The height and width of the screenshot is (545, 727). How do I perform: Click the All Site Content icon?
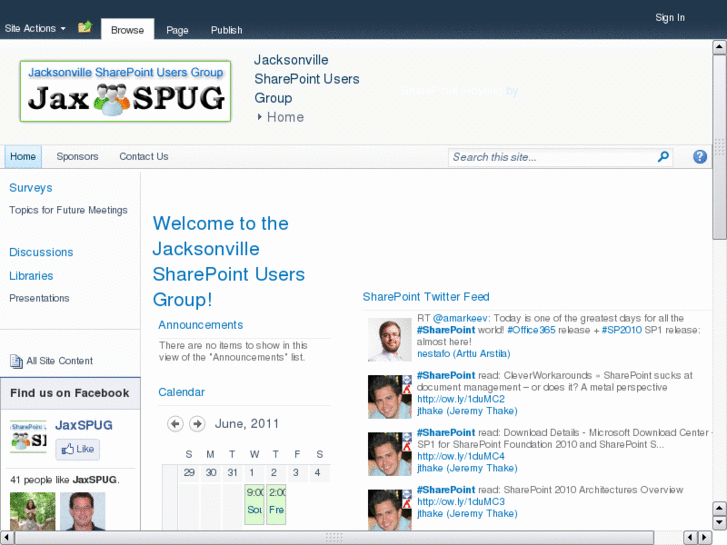tap(16, 361)
